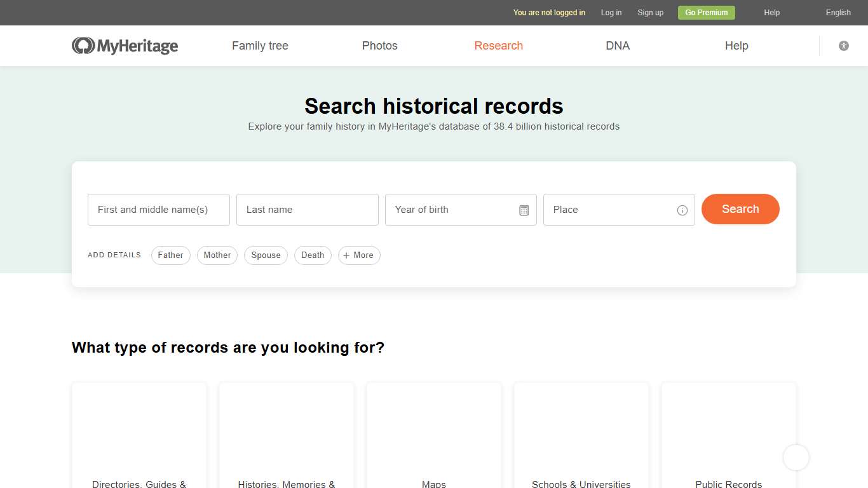
Task: Select the Maps record category
Action: [x=434, y=438]
